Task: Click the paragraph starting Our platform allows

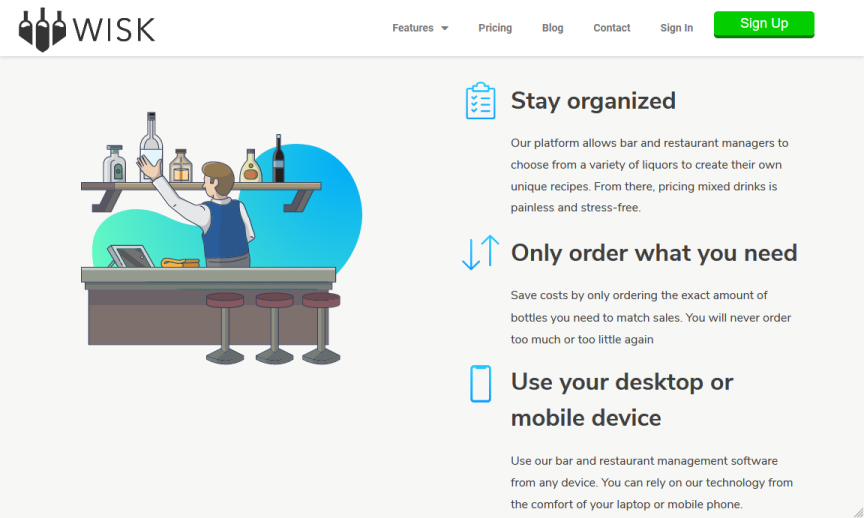Action: tap(649, 175)
